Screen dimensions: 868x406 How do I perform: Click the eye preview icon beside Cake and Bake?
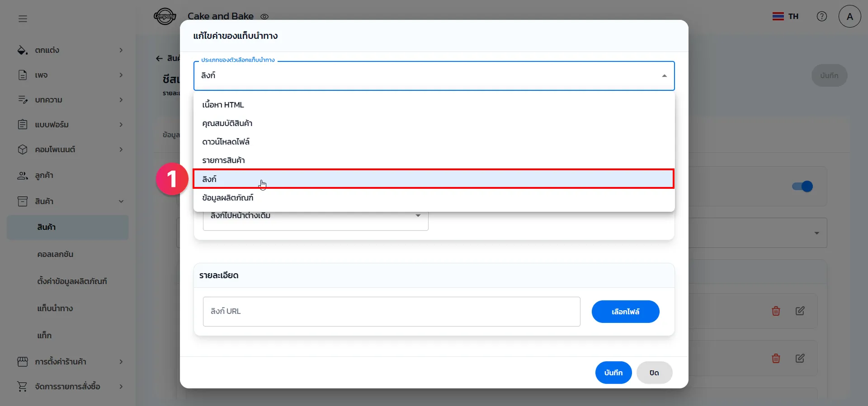coord(264,17)
